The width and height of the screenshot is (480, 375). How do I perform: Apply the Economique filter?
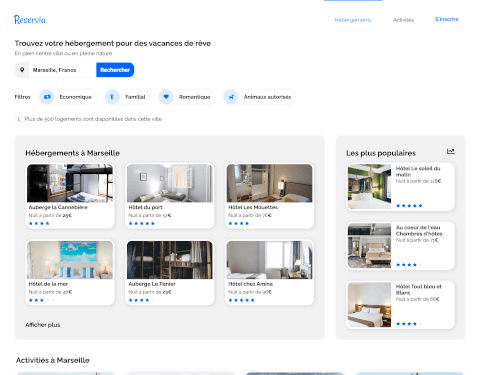[67, 97]
